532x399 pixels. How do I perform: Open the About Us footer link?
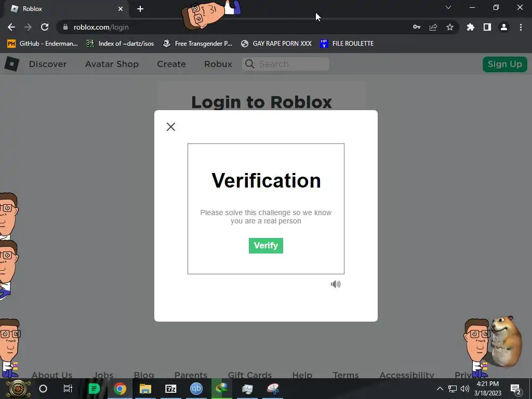[x=52, y=375]
